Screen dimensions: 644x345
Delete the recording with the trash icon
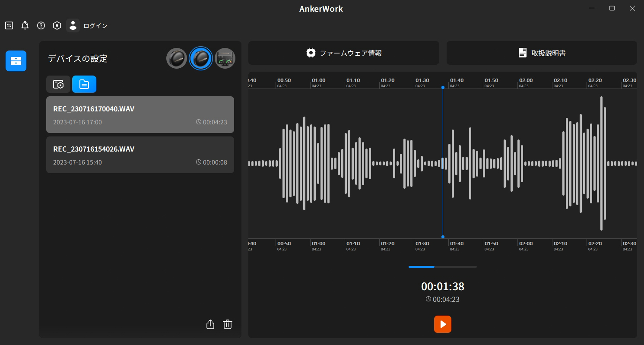click(228, 324)
